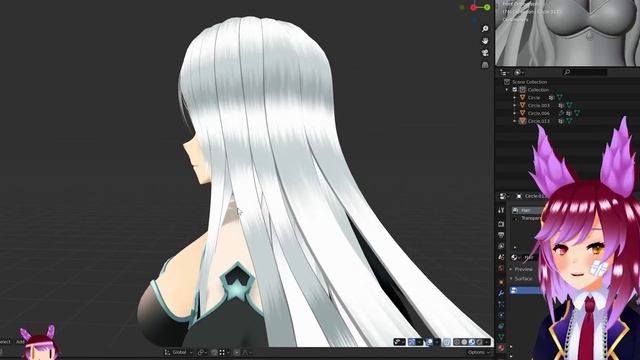Open the Material properties tab icon
Image resolution: width=640 pixels, height=360 pixels.
[x=501, y=348]
